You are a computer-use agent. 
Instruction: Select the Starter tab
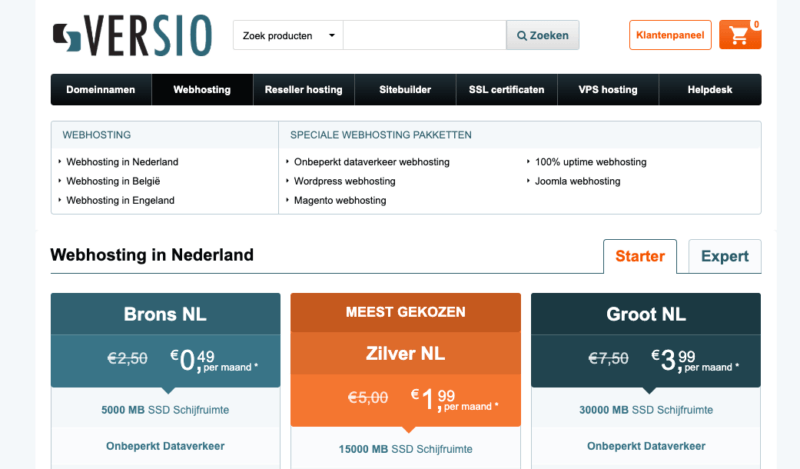click(x=640, y=256)
